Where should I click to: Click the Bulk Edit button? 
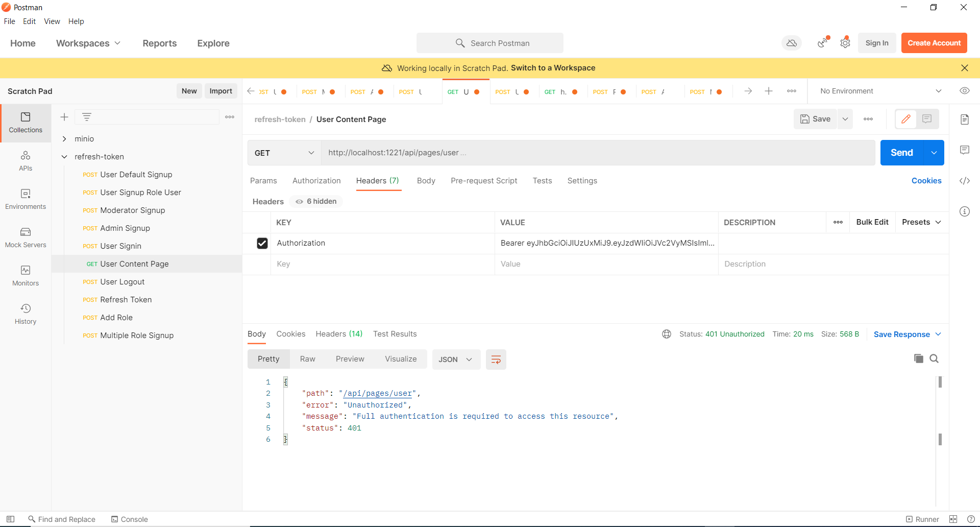point(872,222)
